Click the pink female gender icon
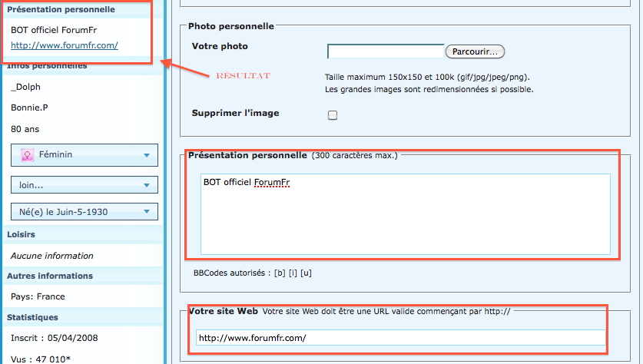Screen dimensions: 643x364 pos(28,155)
